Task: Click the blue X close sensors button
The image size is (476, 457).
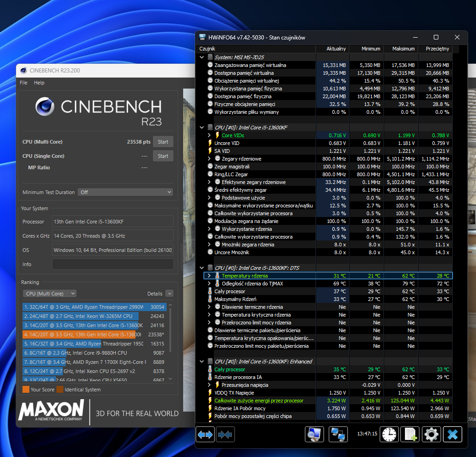Action: [x=453, y=435]
